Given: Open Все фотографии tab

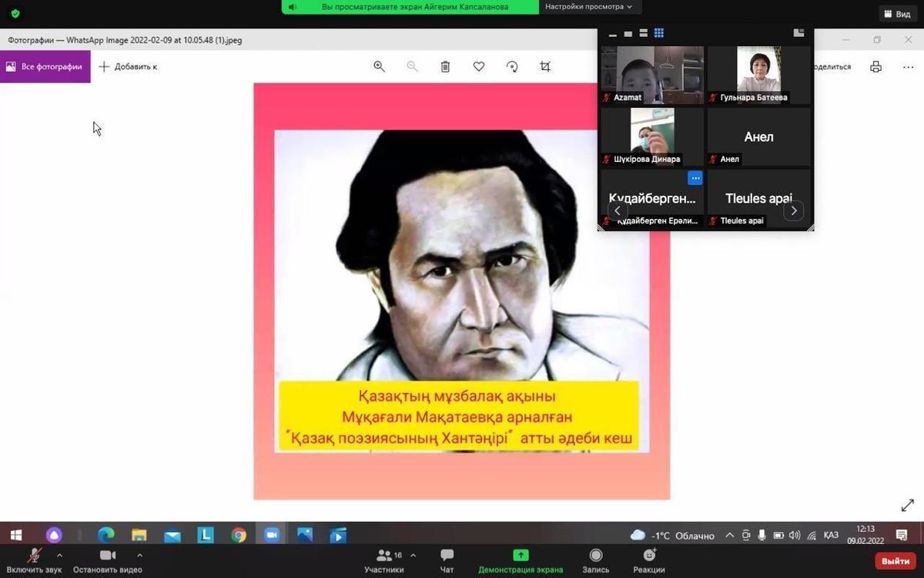Looking at the screenshot, I should point(45,67).
